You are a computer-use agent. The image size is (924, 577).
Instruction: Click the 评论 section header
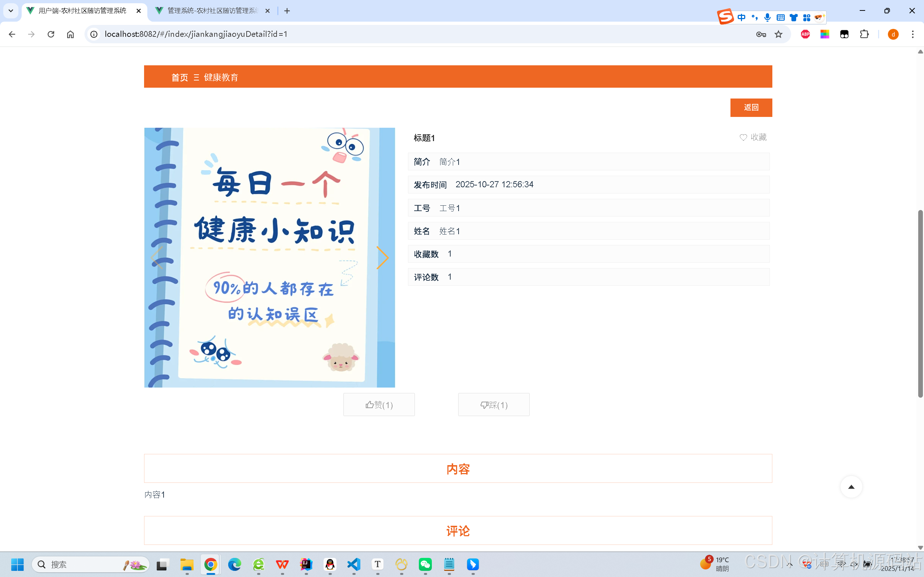(458, 530)
